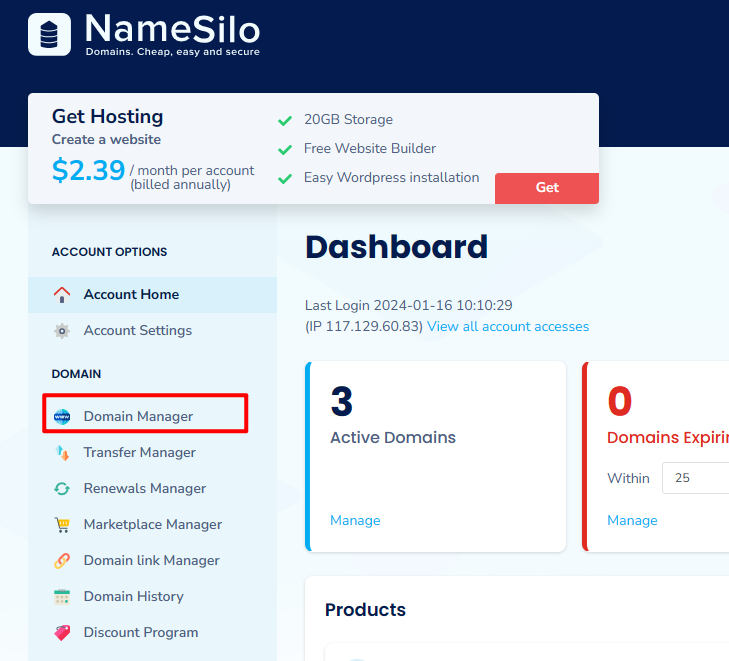Screen dimensions: 729x661
Task: Click the Transfer Manager arrows icon
Action: point(62,453)
